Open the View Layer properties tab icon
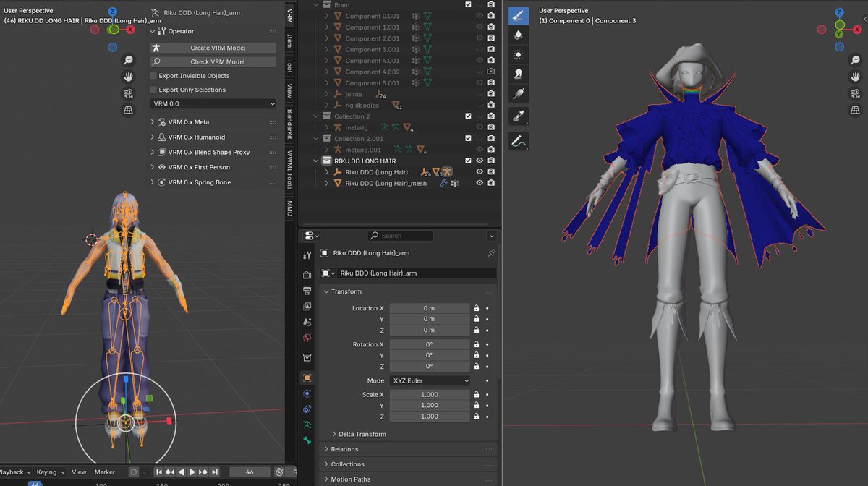Viewport: 868px width, 486px height. 307,306
